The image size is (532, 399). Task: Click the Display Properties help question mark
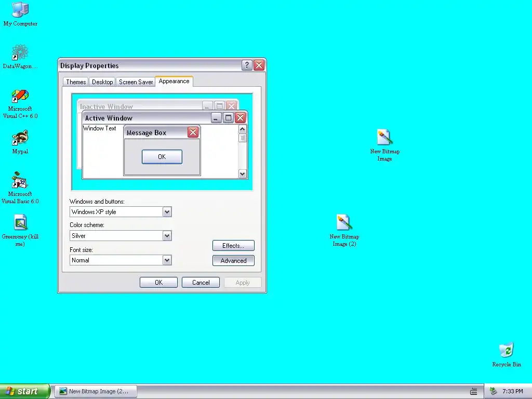[x=247, y=65]
